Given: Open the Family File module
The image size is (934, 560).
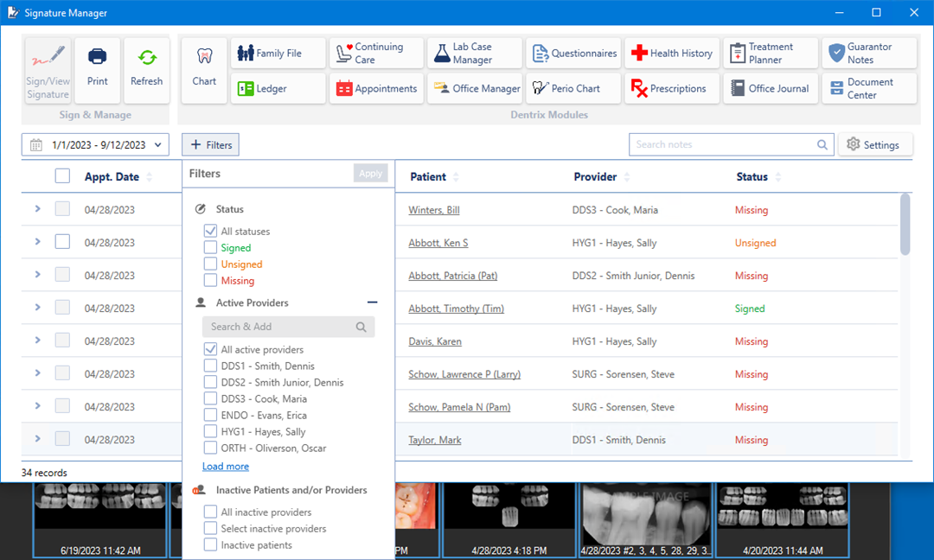Looking at the screenshot, I should point(278,54).
